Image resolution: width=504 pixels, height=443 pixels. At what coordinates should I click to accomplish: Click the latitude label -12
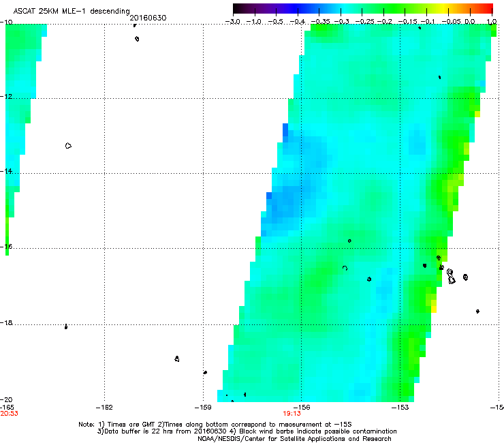(x=6, y=97)
